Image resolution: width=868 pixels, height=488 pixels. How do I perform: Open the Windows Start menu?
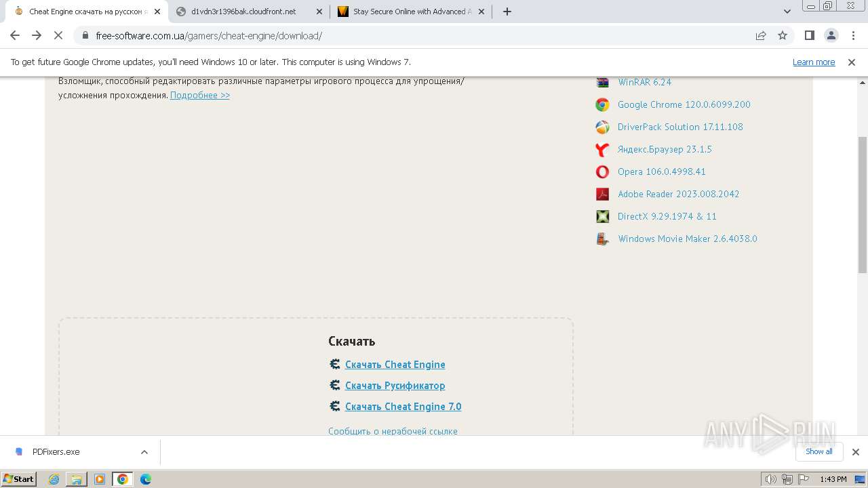19,479
